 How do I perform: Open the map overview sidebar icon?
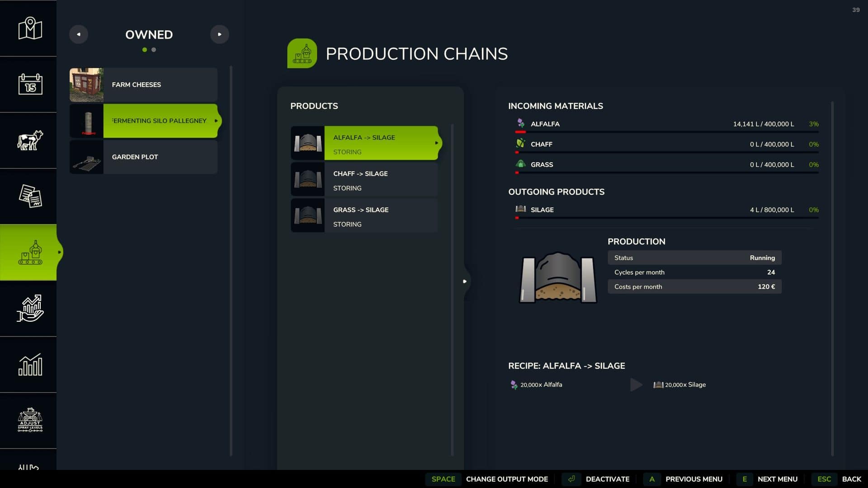coord(30,28)
